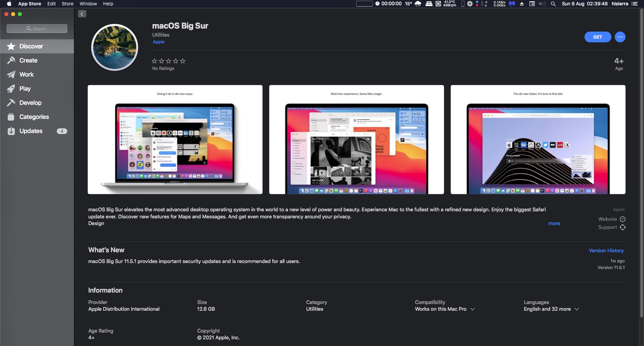The width and height of the screenshot is (644, 346).
Task: Click 'Apple Distribution International' provider text
Action: coord(124,309)
